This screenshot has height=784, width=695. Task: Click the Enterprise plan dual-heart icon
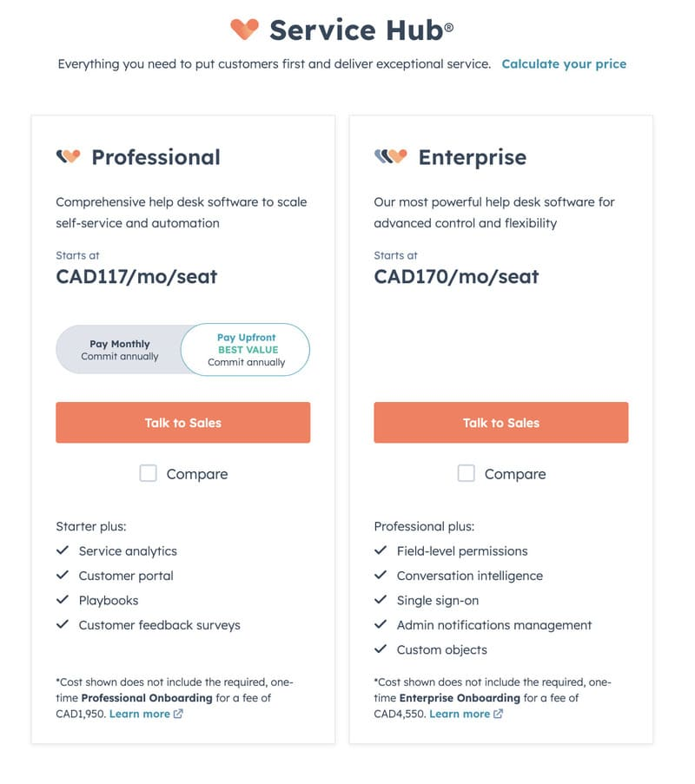tap(391, 156)
